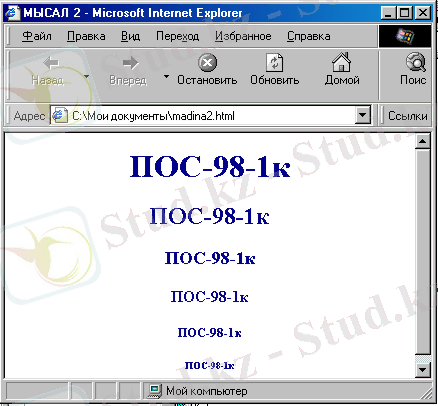Open the Поиск search icon
The image size is (438, 406).
click(x=416, y=62)
